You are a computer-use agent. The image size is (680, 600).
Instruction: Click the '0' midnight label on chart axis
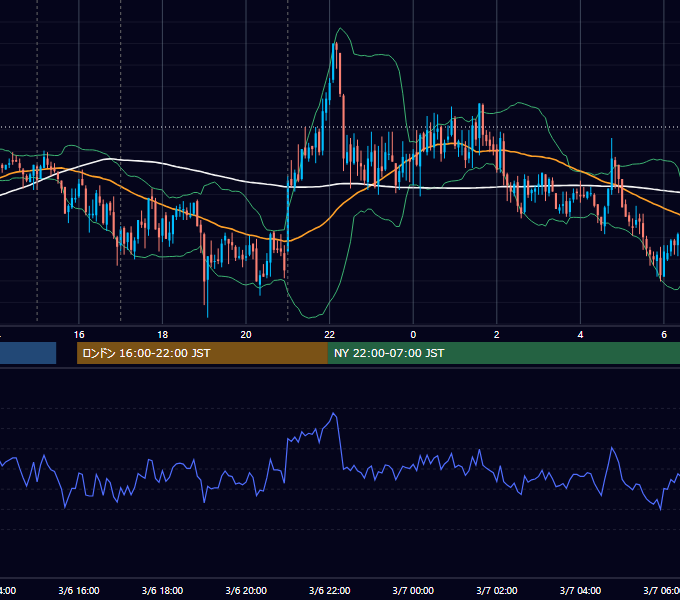413,335
